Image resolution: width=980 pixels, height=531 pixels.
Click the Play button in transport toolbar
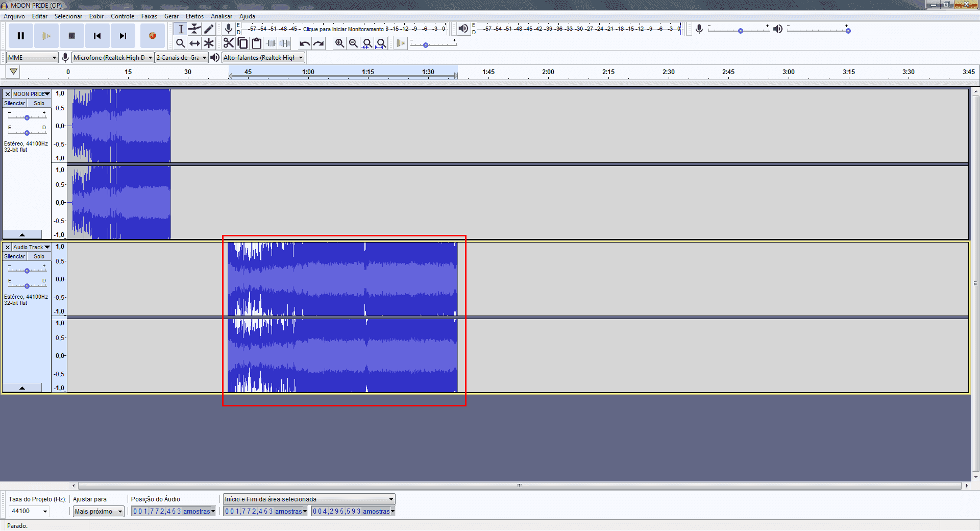[x=46, y=36]
